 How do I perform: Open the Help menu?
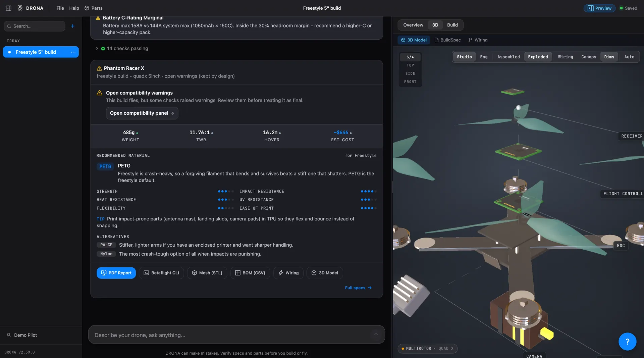tap(74, 8)
